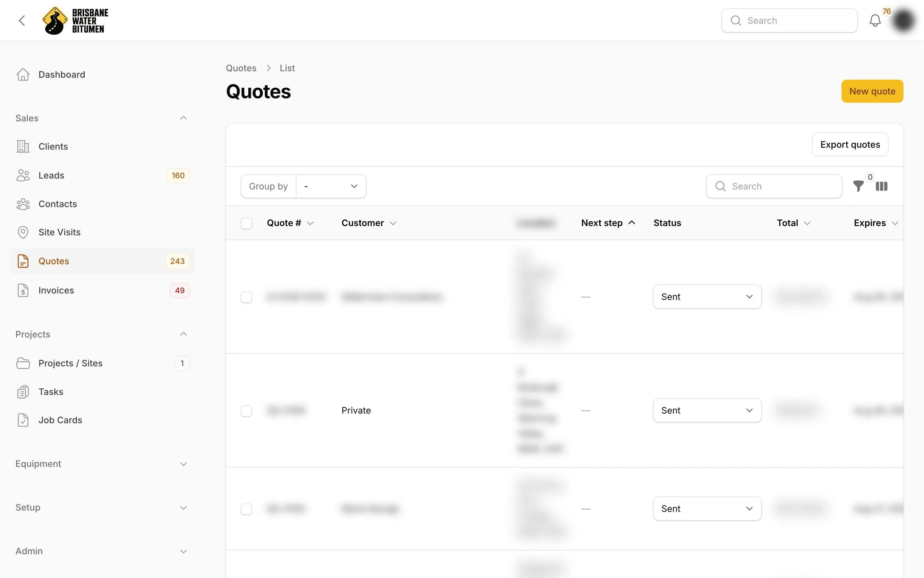Sort by Quote # column
Screen dimensions: 924x578
[x=290, y=223]
